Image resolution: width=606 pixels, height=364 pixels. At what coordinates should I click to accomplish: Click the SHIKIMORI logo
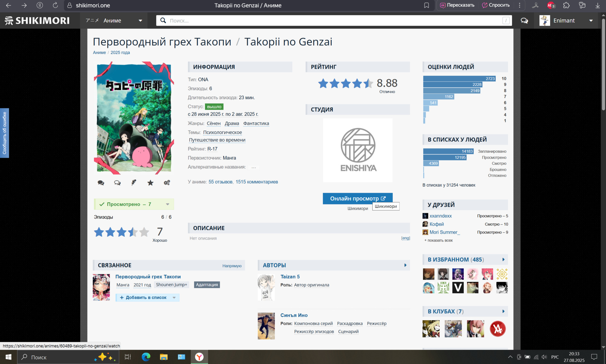click(x=37, y=21)
